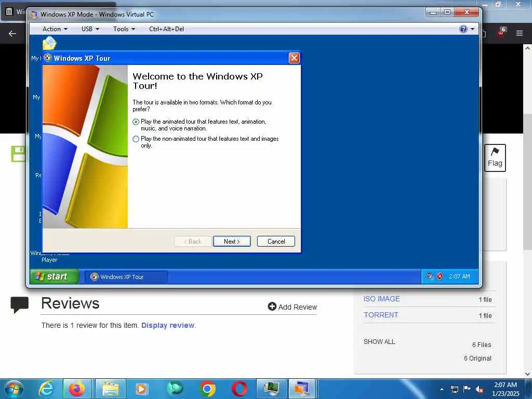Expand the help dropdown arrow in Virtual PC
This screenshot has height=399, width=532.
click(472, 29)
